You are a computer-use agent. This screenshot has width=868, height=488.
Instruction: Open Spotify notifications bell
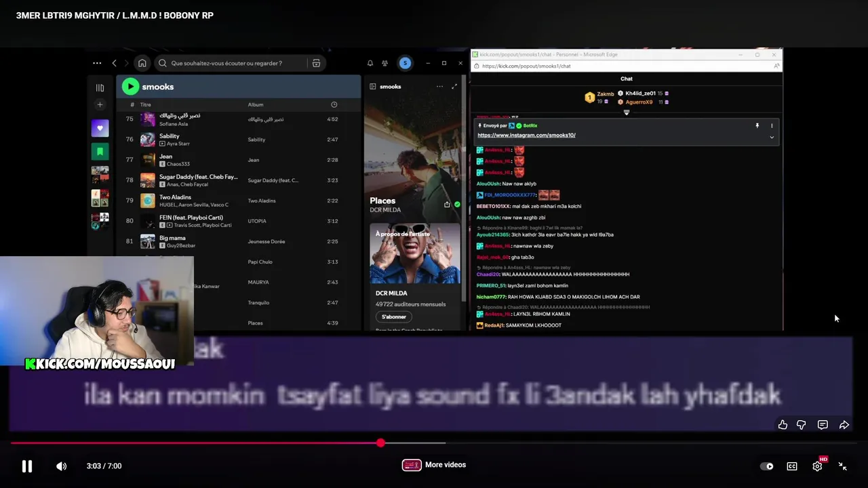(x=370, y=63)
